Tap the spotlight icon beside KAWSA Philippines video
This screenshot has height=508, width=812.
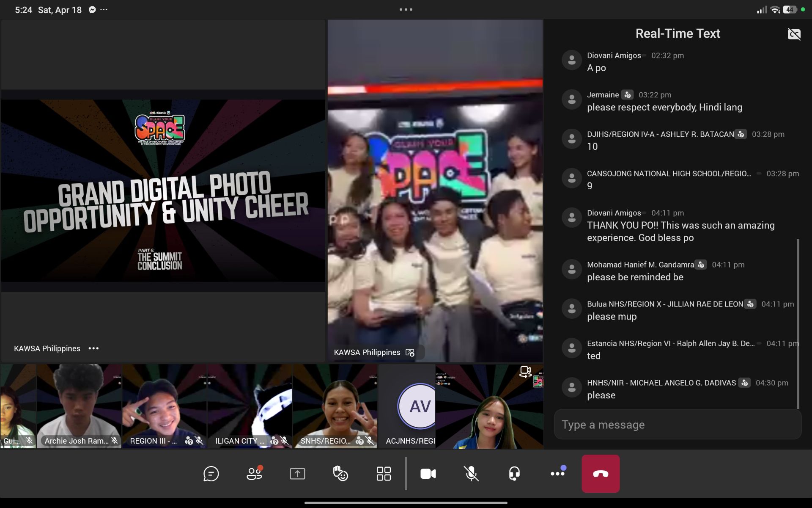(x=410, y=352)
